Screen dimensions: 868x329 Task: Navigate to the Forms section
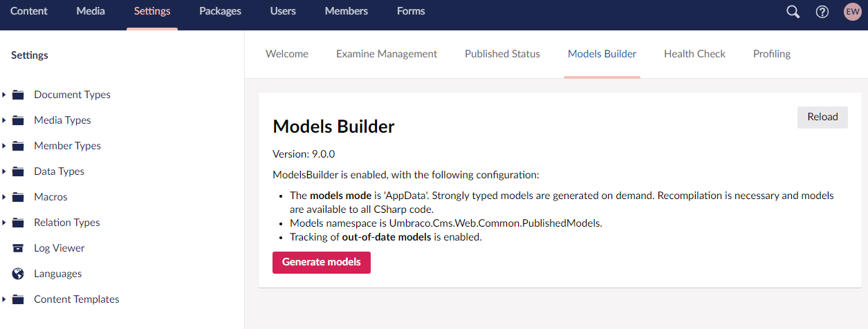[x=411, y=12]
